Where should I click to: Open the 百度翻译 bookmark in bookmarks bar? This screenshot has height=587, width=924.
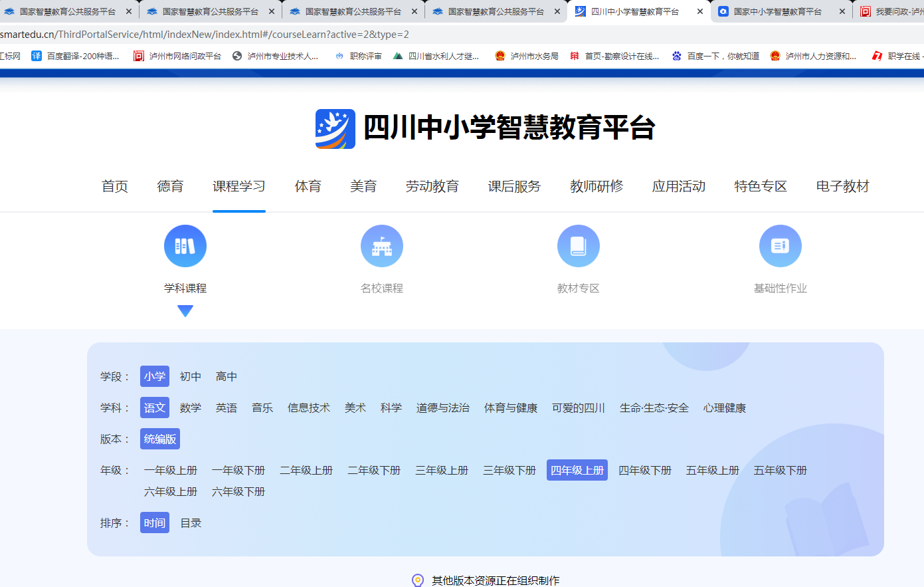pos(76,56)
